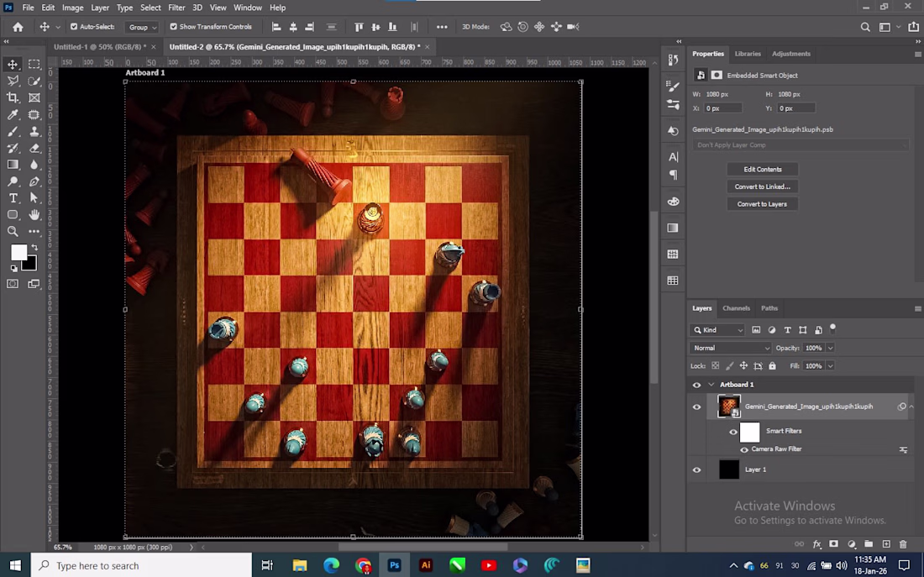Open the Group auto-select dropdown
This screenshot has height=577, width=924.
tap(142, 27)
